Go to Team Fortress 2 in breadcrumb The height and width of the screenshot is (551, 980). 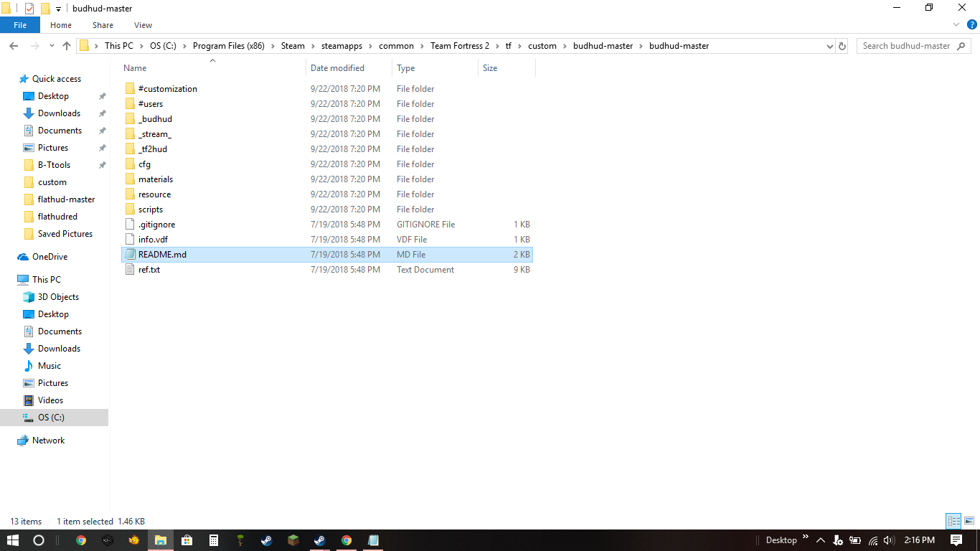460,46
